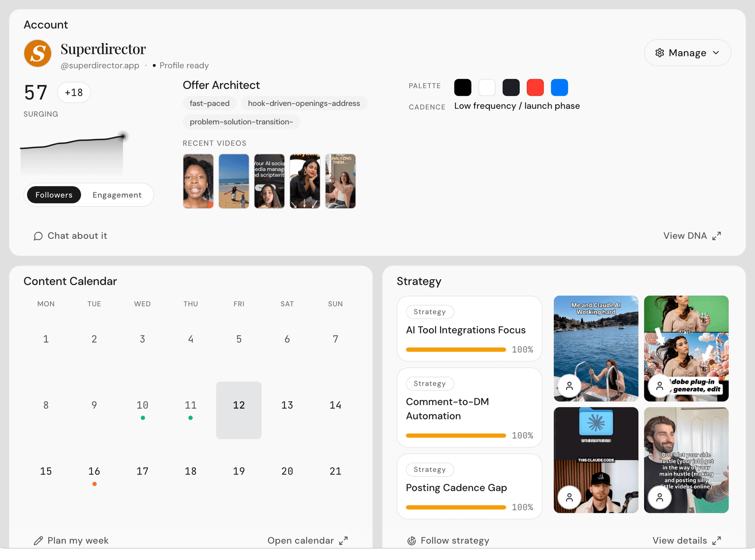The width and height of the screenshot is (755, 560).
Task: Click Comment-to-DM Automation progress bar
Action: click(456, 435)
